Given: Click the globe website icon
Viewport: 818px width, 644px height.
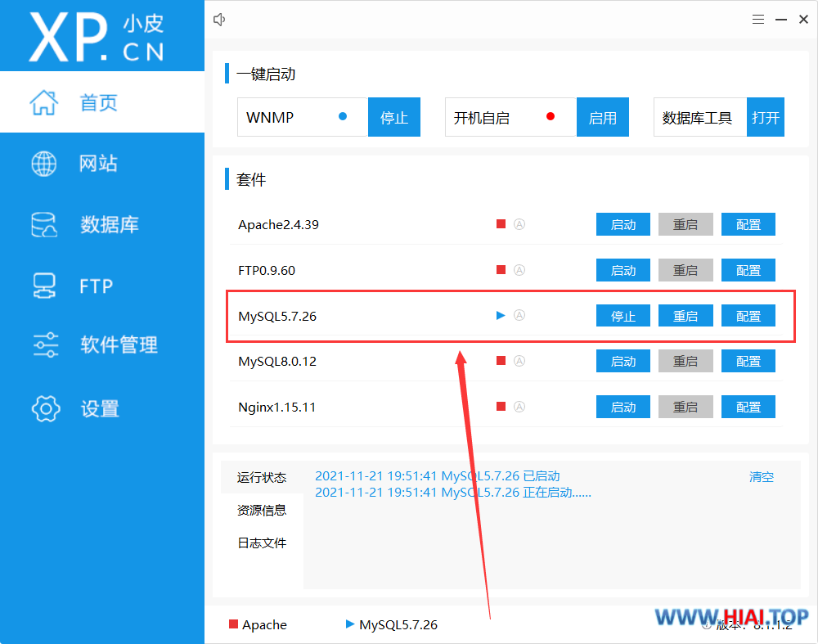Looking at the screenshot, I should 44,164.
